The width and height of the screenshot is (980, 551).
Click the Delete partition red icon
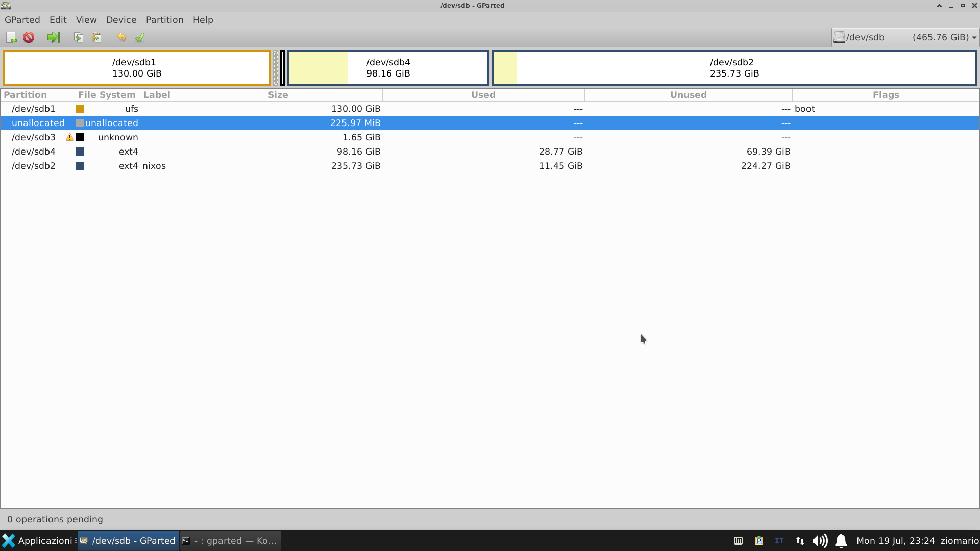coord(29,37)
